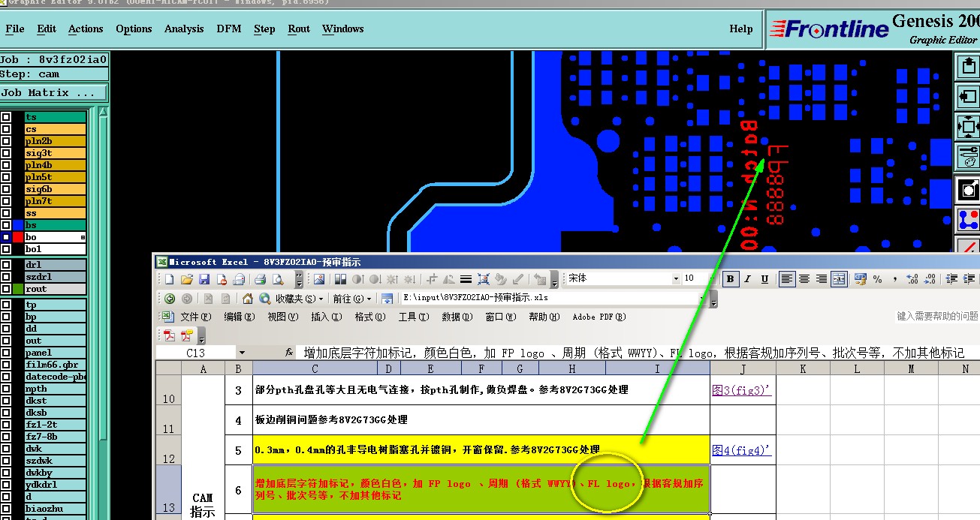980x520 pixels.
Task: Toggle checkbox for layer drl
Action: [x=6, y=265]
